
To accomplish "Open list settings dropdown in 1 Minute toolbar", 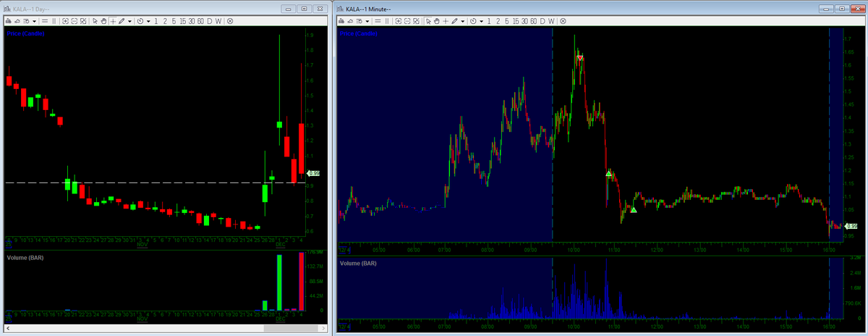I will click(x=367, y=21).
